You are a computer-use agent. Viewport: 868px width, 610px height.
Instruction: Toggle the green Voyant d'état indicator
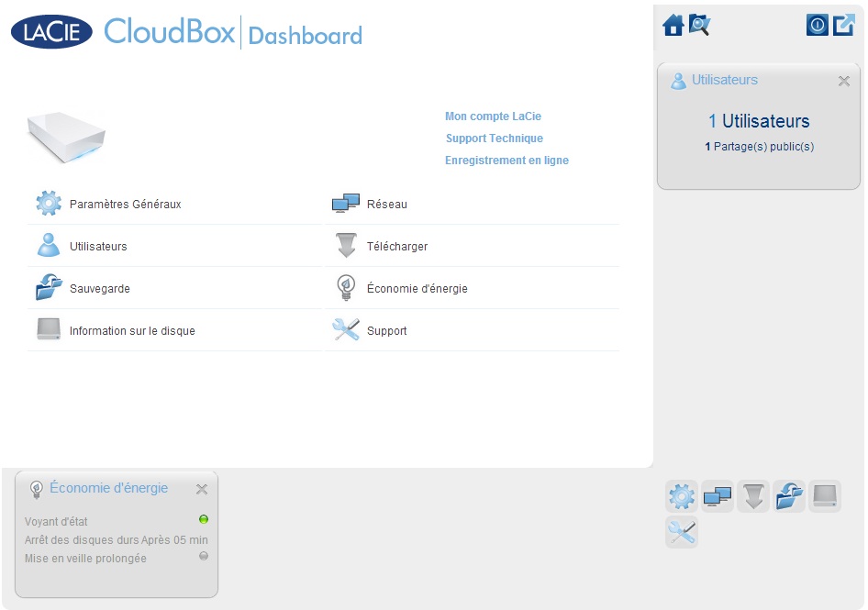pyautogui.click(x=204, y=519)
